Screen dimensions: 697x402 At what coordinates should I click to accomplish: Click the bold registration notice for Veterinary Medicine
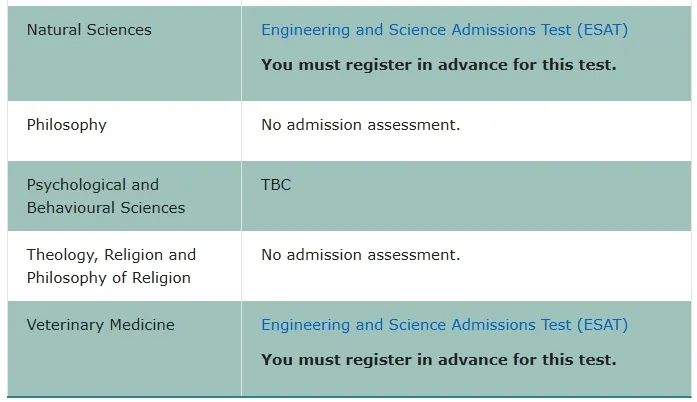pos(438,360)
